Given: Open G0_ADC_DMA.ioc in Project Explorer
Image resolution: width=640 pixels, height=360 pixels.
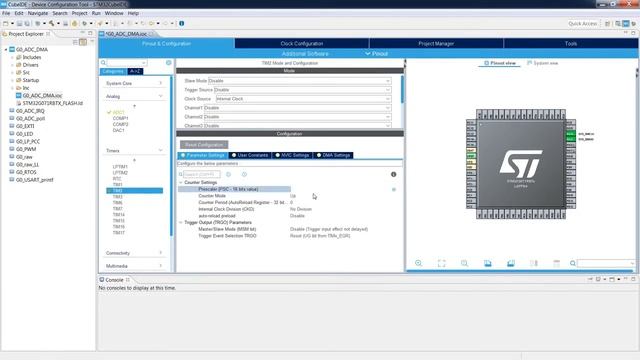Looking at the screenshot, I should coord(42,96).
